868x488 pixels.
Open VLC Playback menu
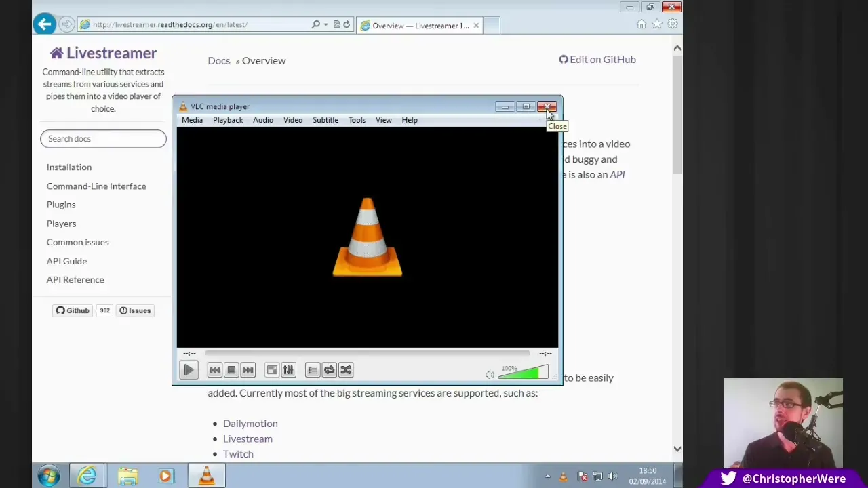coord(228,120)
